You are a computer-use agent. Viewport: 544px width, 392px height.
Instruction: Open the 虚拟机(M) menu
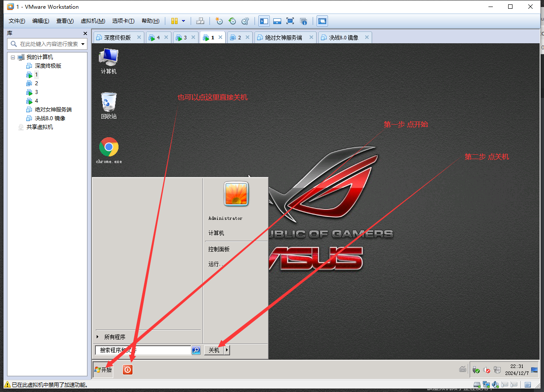coord(93,21)
